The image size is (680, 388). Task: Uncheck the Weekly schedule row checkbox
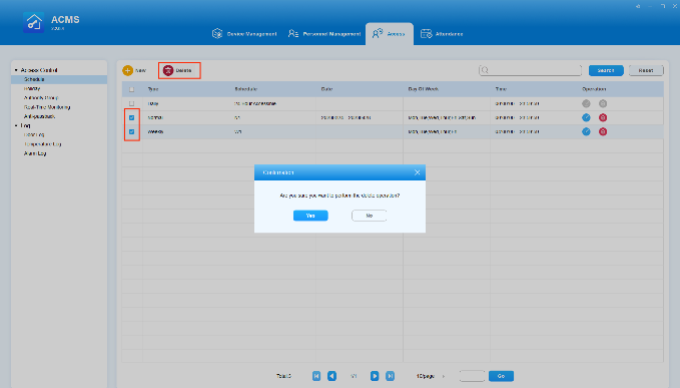tap(131, 132)
